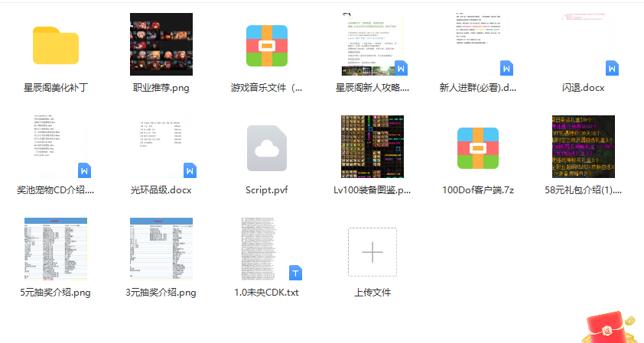
Task: Select the Script.pvf cloud file icon
Action: click(x=266, y=148)
